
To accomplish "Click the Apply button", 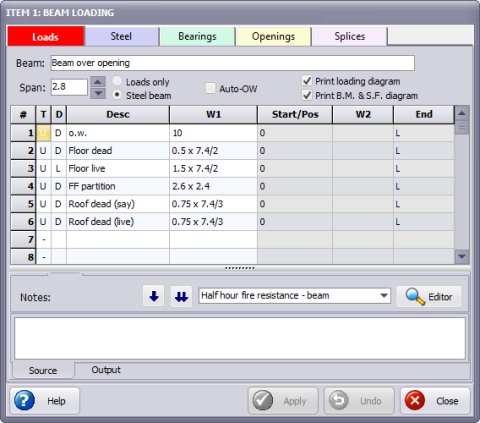I will click(x=283, y=400).
